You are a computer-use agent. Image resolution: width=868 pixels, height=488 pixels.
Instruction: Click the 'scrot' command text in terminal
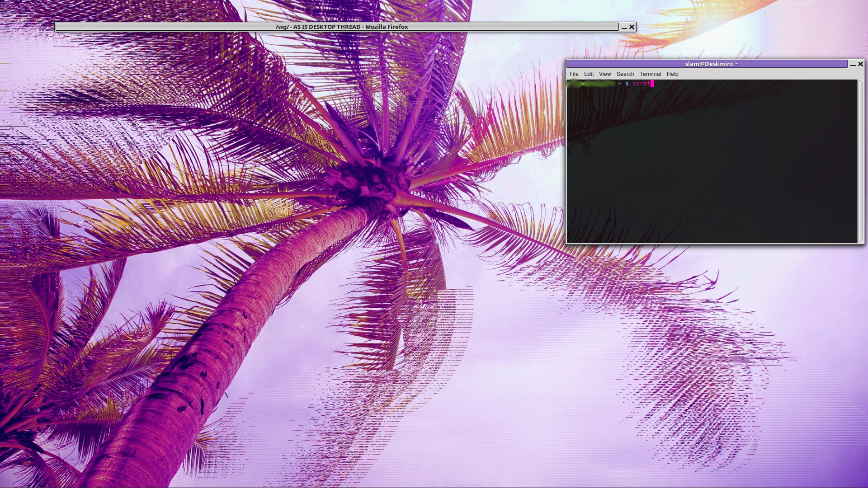coord(641,84)
